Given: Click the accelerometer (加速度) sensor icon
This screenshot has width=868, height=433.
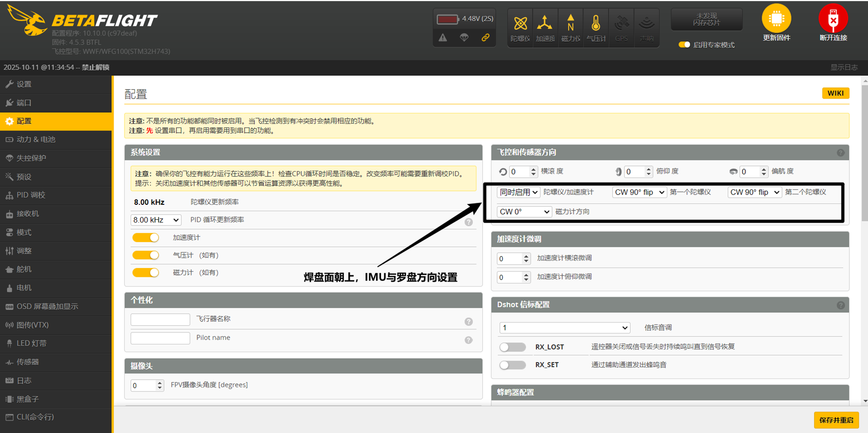Looking at the screenshot, I should [x=544, y=24].
